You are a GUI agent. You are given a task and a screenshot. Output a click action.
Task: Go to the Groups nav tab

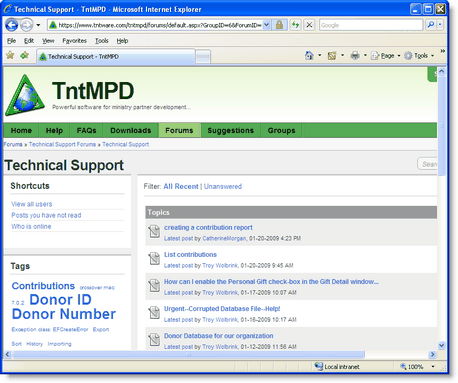(282, 130)
